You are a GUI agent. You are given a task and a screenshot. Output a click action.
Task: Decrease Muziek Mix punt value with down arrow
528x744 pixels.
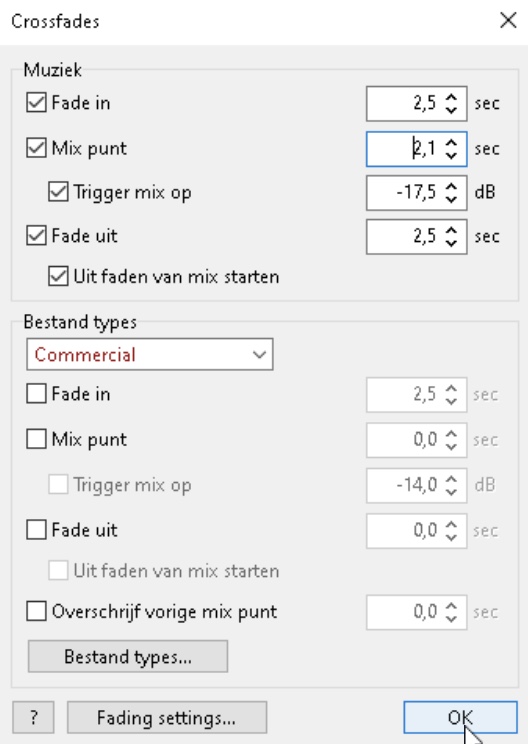click(451, 156)
